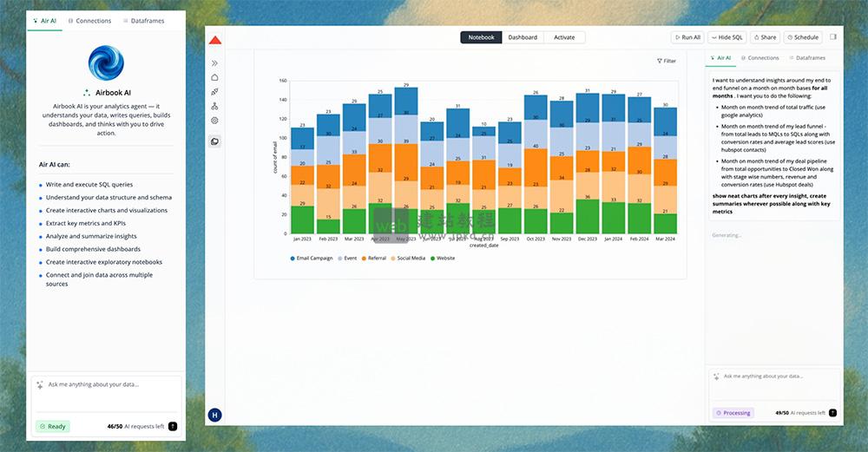Open the H user avatar

[x=214, y=415]
